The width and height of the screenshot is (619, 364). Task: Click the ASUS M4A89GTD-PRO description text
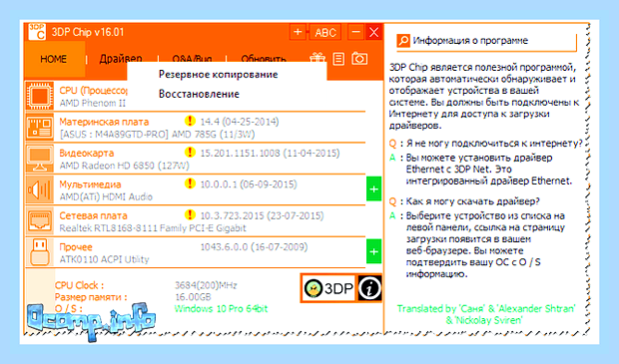click(157, 134)
